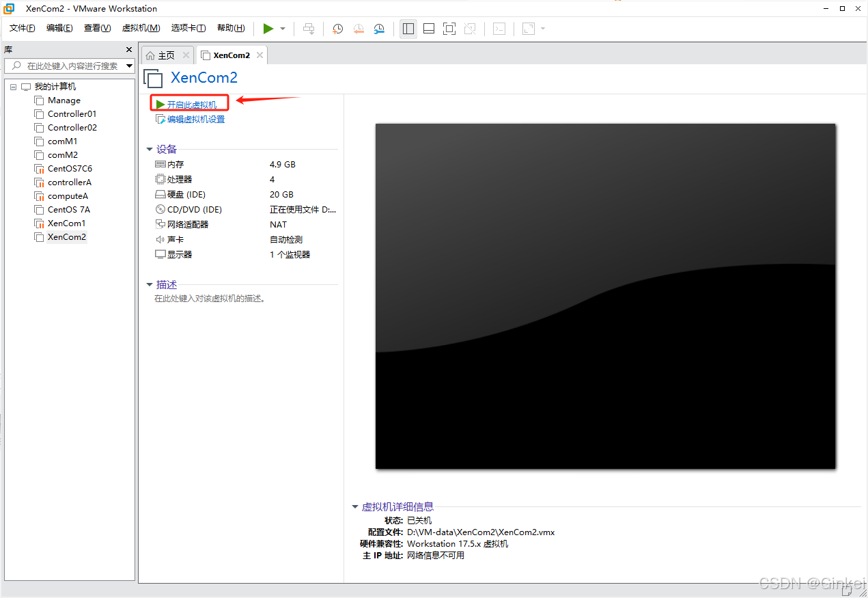Select the Manage virtual machine
Image resolution: width=868 pixels, height=598 pixels.
tap(64, 100)
